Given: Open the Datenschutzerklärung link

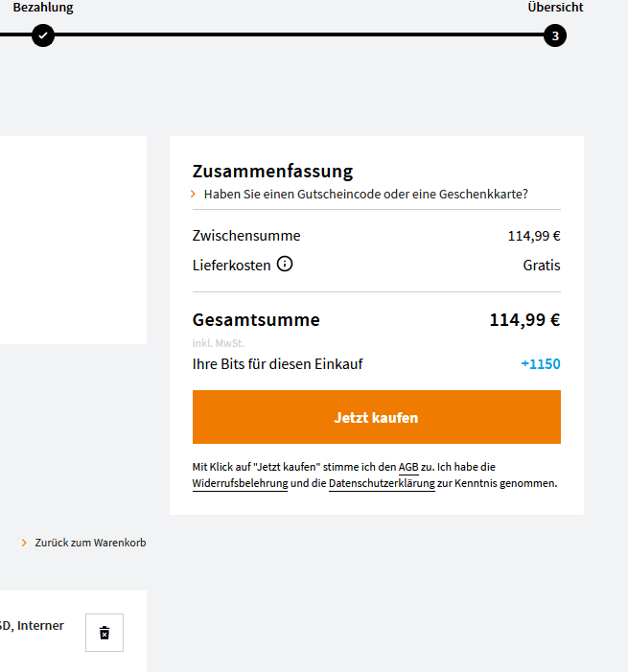Looking at the screenshot, I should coord(382,483).
